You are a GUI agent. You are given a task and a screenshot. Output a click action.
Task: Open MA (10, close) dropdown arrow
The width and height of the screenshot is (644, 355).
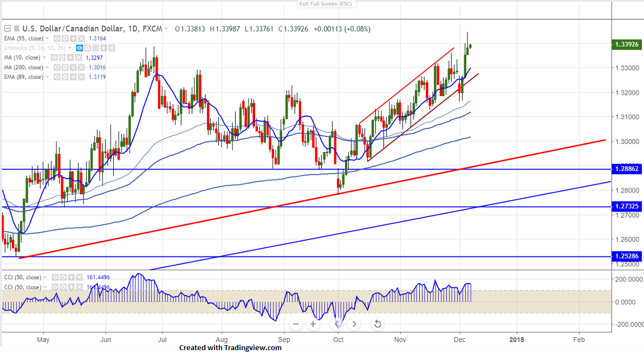(x=44, y=57)
